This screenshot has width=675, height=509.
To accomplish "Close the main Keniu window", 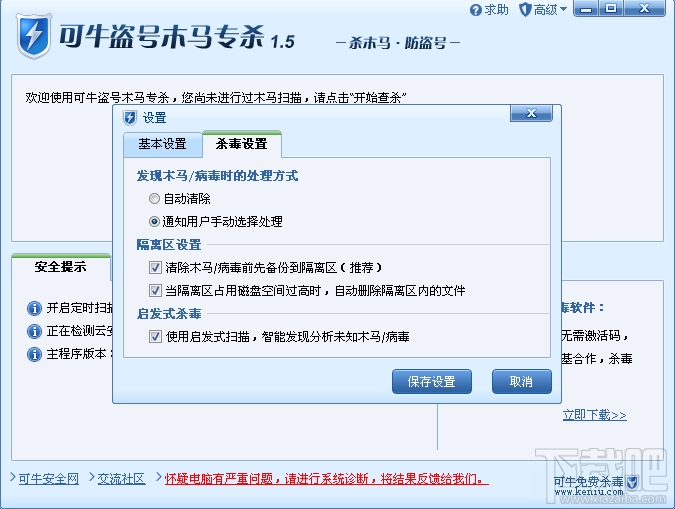I will click(644, 8).
